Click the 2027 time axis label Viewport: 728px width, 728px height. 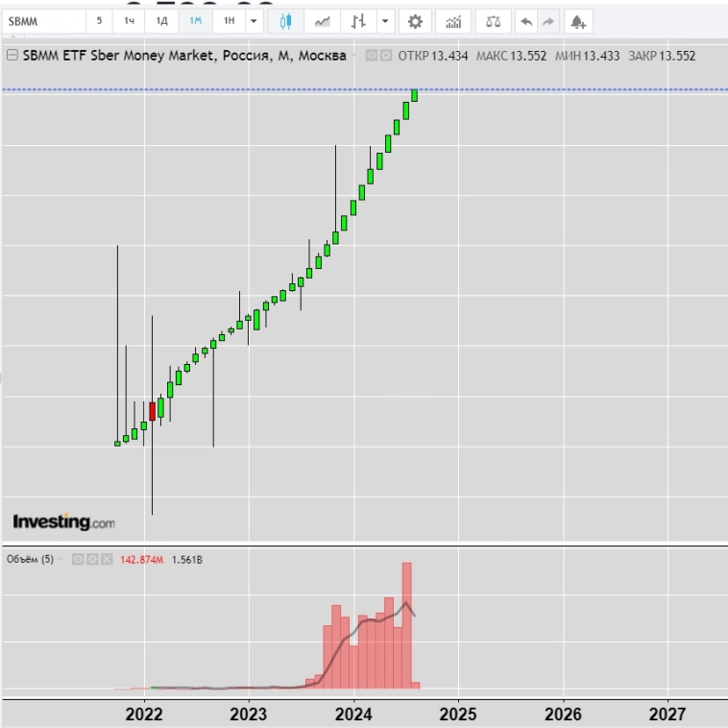pos(667,714)
